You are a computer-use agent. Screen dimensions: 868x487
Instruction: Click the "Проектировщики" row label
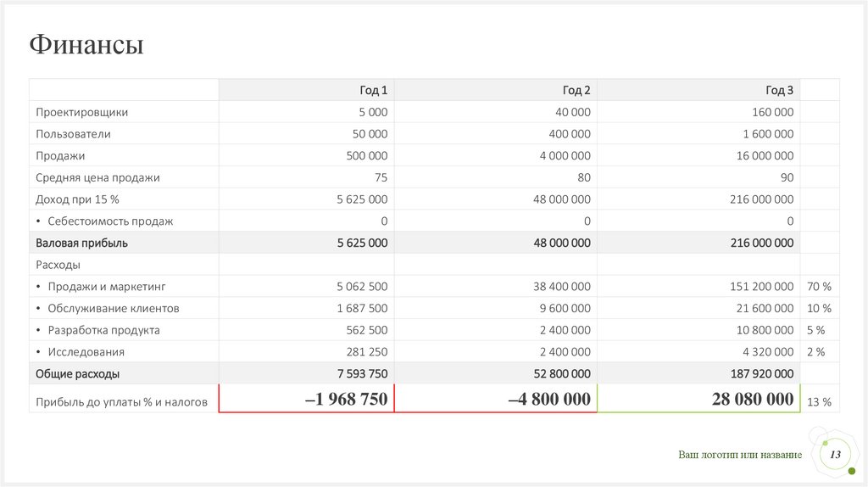[x=82, y=112]
